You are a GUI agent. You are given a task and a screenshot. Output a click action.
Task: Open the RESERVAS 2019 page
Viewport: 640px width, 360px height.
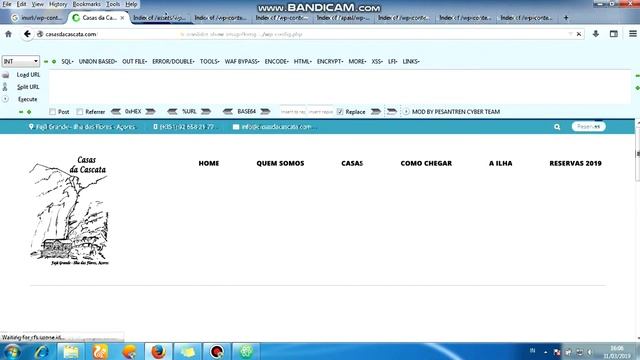[x=575, y=163]
